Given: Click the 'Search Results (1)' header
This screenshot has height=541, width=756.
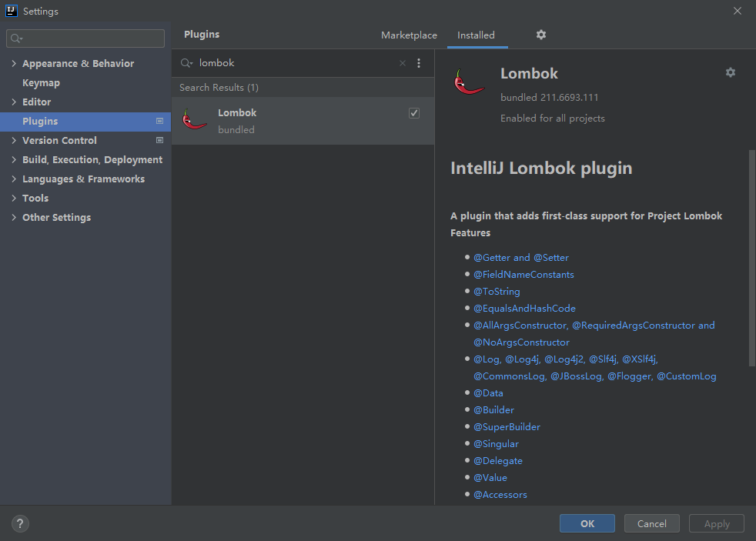Looking at the screenshot, I should [219, 88].
